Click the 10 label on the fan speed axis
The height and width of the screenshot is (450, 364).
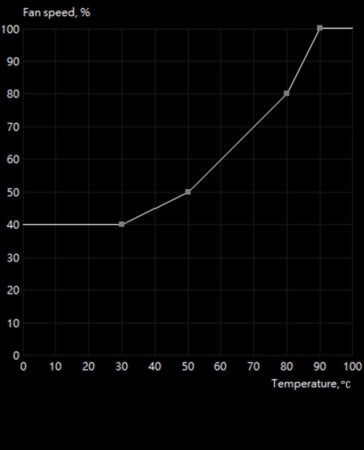point(13,323)
